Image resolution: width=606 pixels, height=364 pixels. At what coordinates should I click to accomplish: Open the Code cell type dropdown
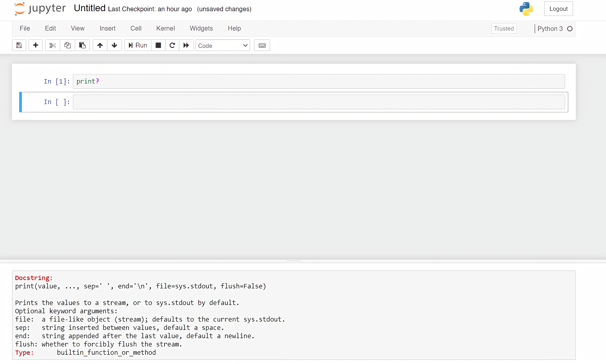[222, 45]
